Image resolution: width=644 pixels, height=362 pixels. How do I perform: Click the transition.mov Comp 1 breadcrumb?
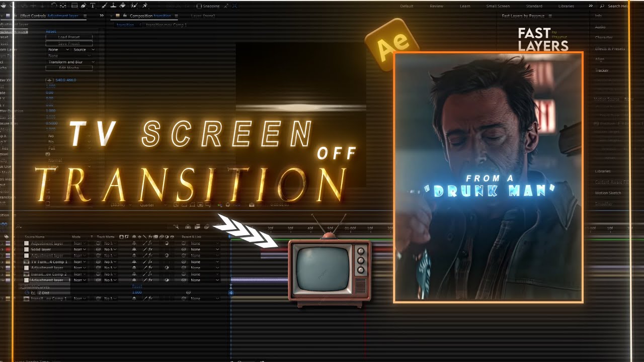point(166,25)
